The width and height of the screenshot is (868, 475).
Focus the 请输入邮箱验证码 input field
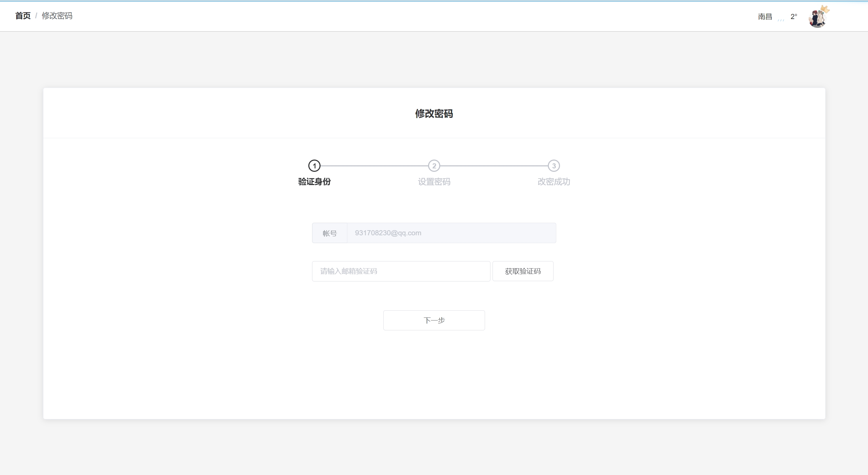pyautogui.click(x=401, y=271)
